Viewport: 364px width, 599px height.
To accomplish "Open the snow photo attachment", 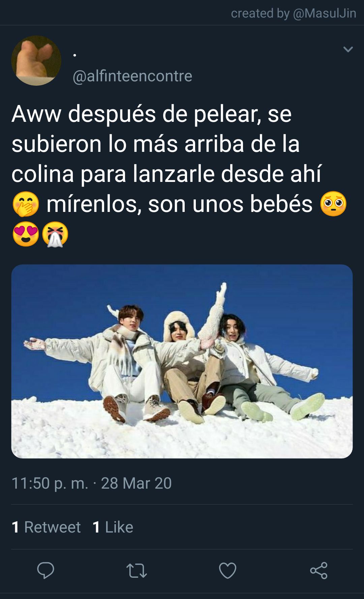I will tap(182, 361).
